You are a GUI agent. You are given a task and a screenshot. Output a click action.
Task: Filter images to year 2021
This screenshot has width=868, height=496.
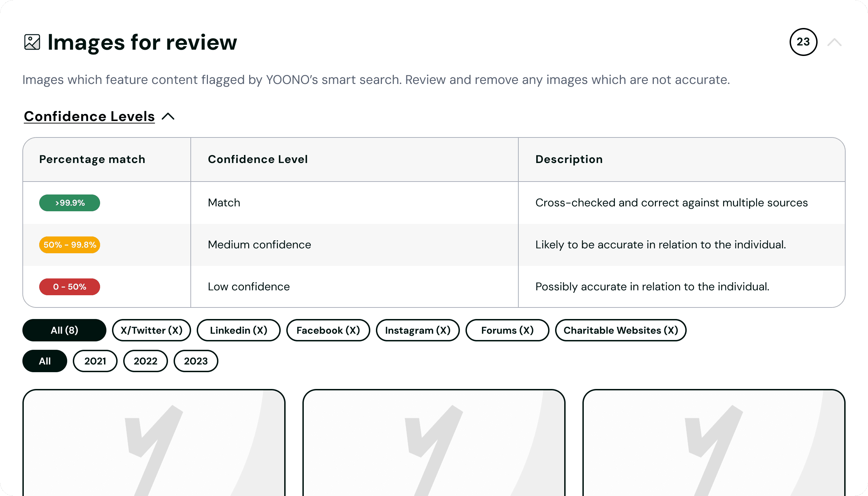pos(95,361)
